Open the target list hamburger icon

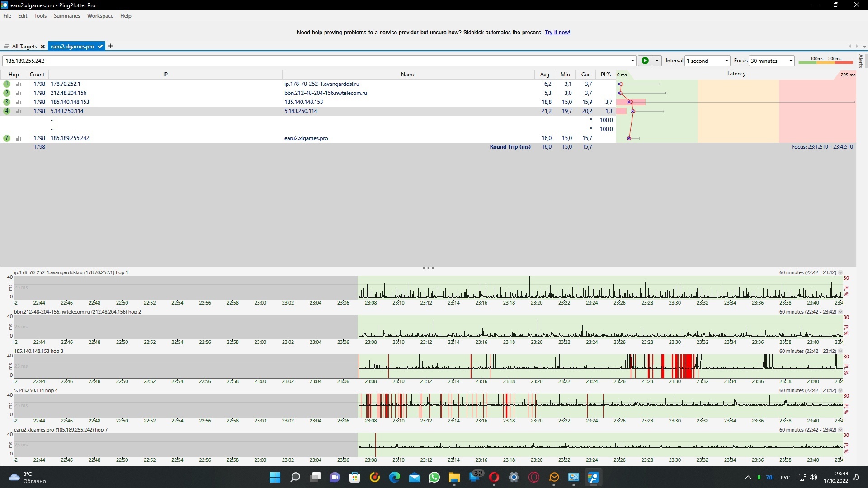click(x=6, y=46)
